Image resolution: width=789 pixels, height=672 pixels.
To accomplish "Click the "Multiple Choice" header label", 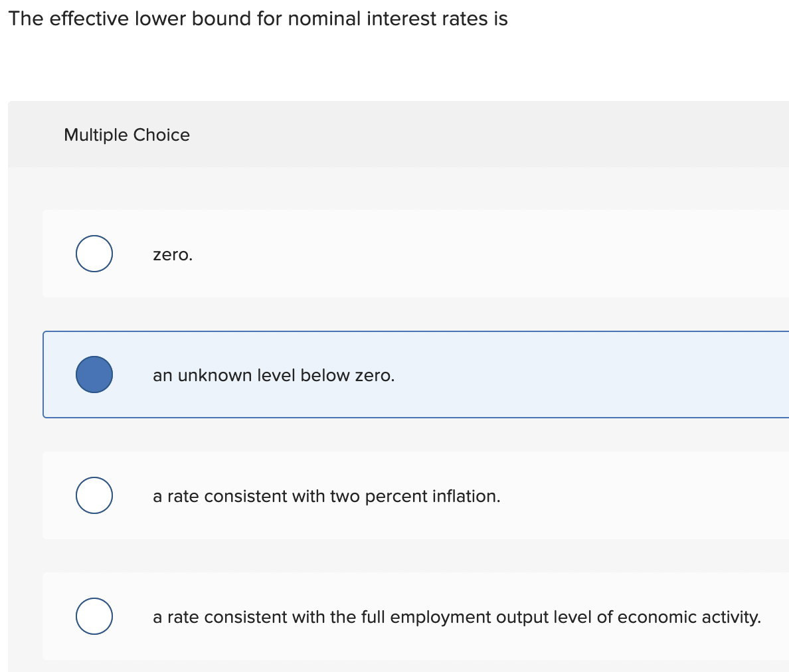I will (127, 135).
